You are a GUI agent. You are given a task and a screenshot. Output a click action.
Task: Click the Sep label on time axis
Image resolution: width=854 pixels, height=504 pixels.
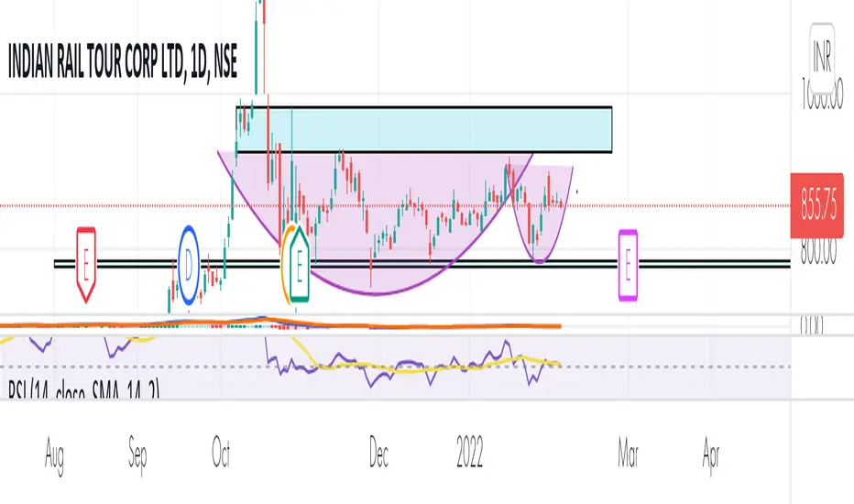pyautogui.click(x=137, y=455)
